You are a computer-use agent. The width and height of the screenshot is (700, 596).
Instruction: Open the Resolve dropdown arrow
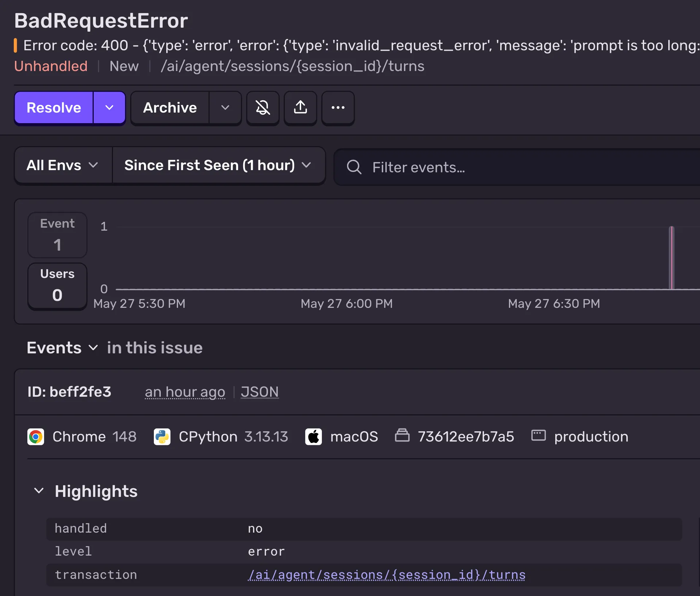coord(109,108)
